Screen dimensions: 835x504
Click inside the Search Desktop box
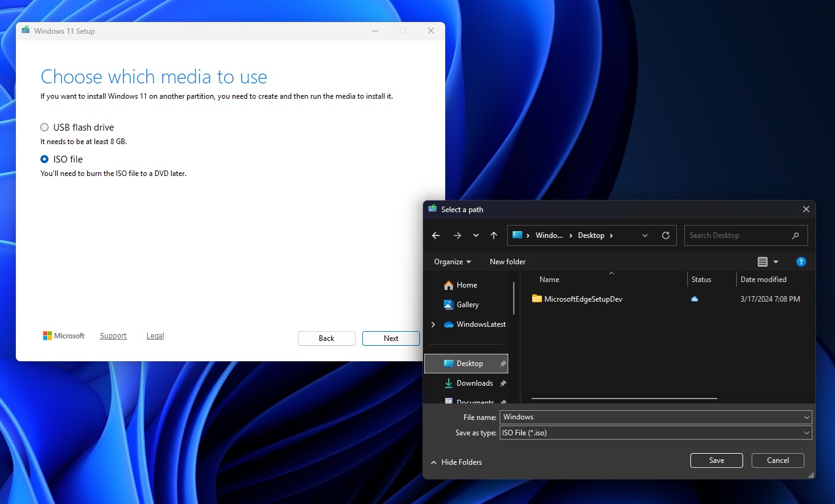point(736,235)
